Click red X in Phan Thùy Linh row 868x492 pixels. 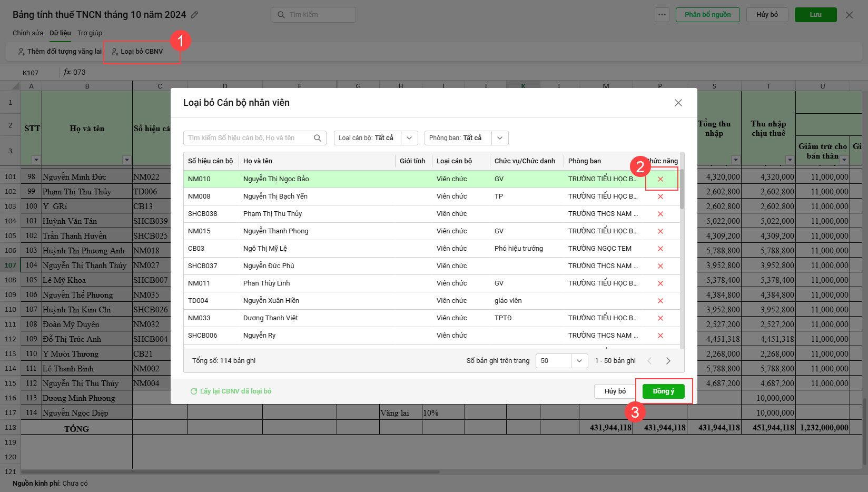pyautogui.click(x=660, y=283)
